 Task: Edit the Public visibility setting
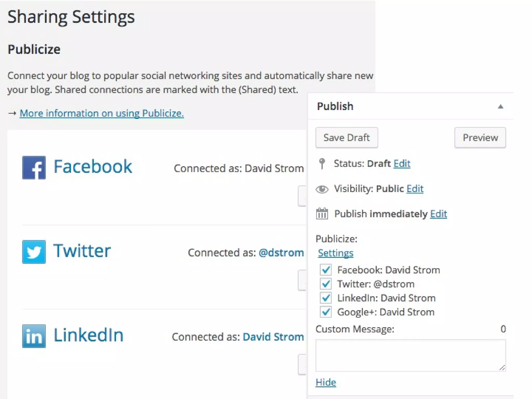(x=415, y=189)
